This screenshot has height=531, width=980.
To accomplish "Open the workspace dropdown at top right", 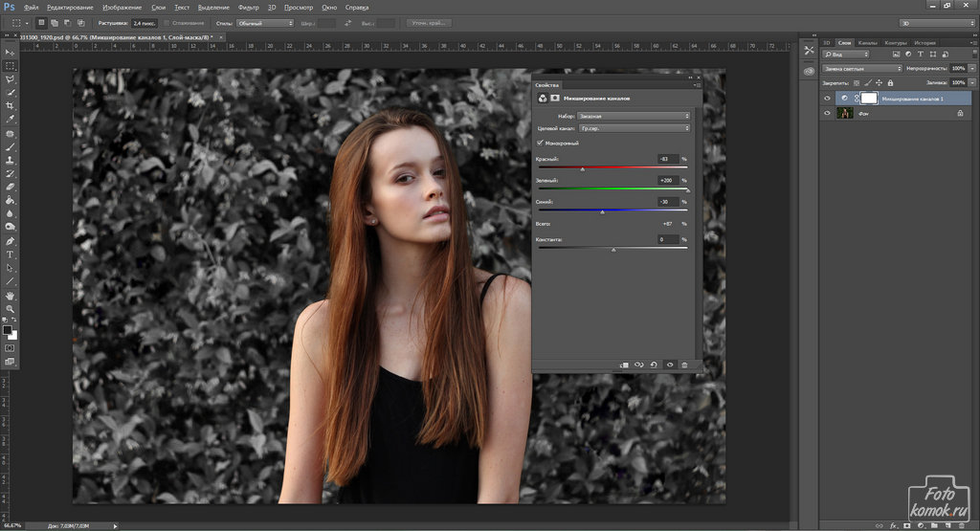I will [937, 23].
